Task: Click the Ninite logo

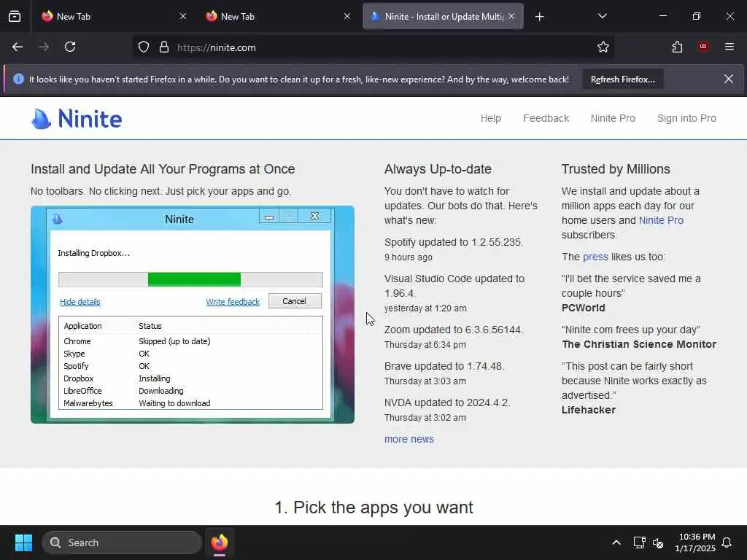Action: [x=77, y=119]
